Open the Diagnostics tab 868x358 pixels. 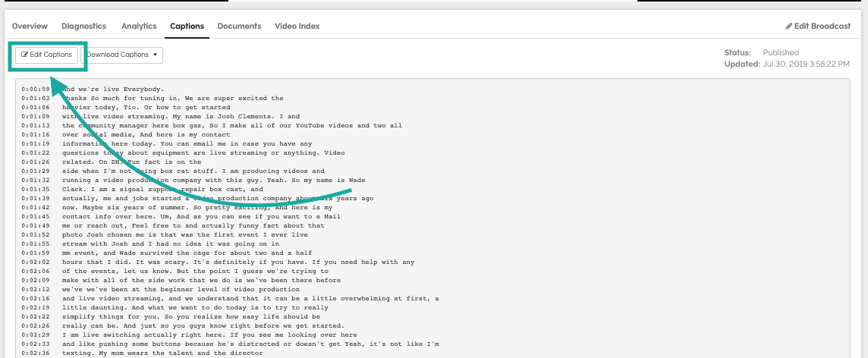tap(83, 26)
